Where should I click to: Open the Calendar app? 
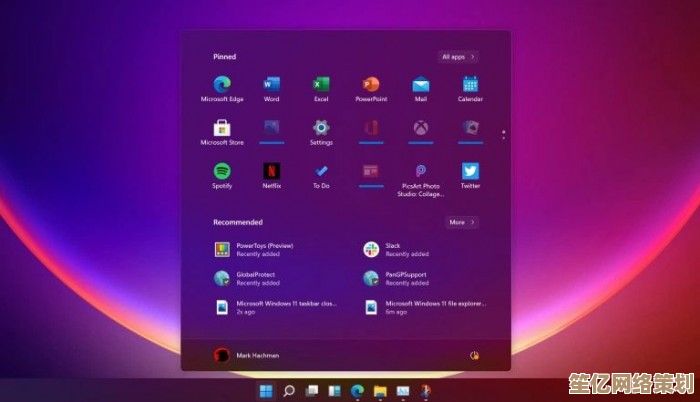click(x=470, y=89)
